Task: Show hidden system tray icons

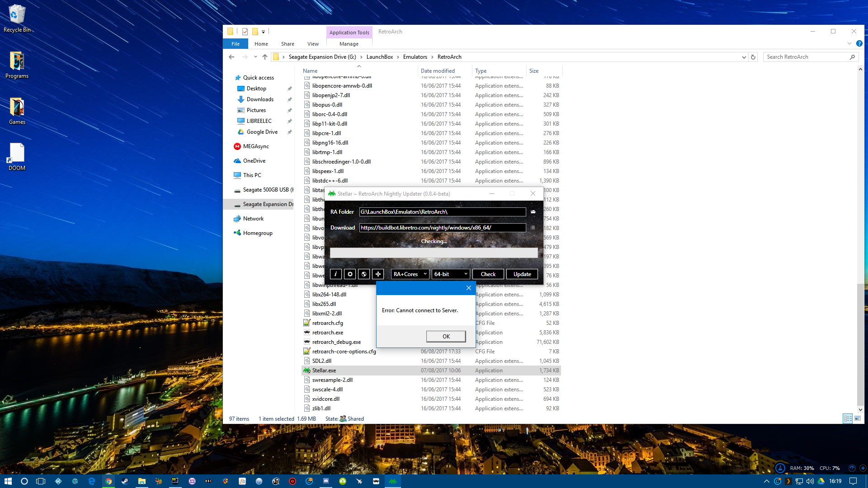Action: coord(767,481)
